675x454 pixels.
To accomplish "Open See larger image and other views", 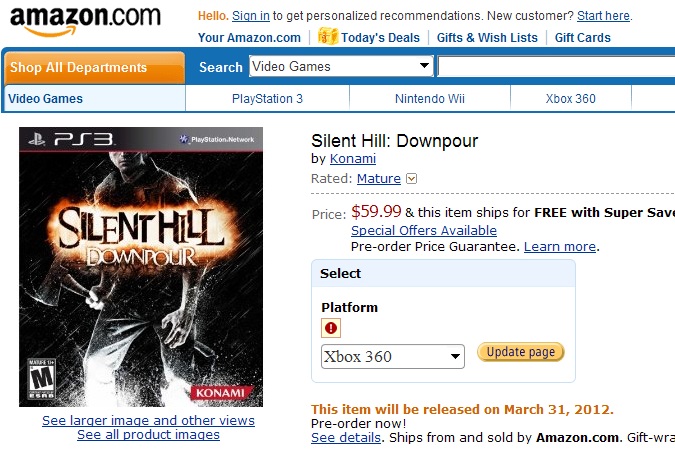I will click(148, 421).
